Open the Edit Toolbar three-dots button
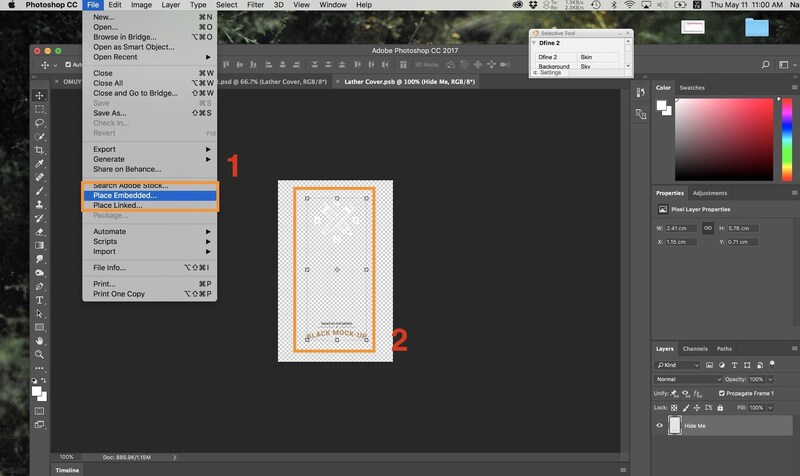This screenshot has width=800, height=476. coord(39,368)
